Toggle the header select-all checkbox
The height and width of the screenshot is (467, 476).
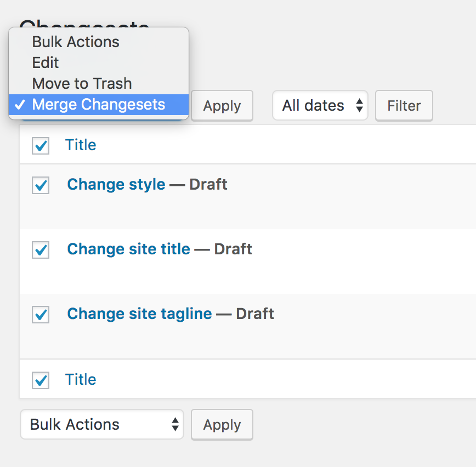coord(41,146)
